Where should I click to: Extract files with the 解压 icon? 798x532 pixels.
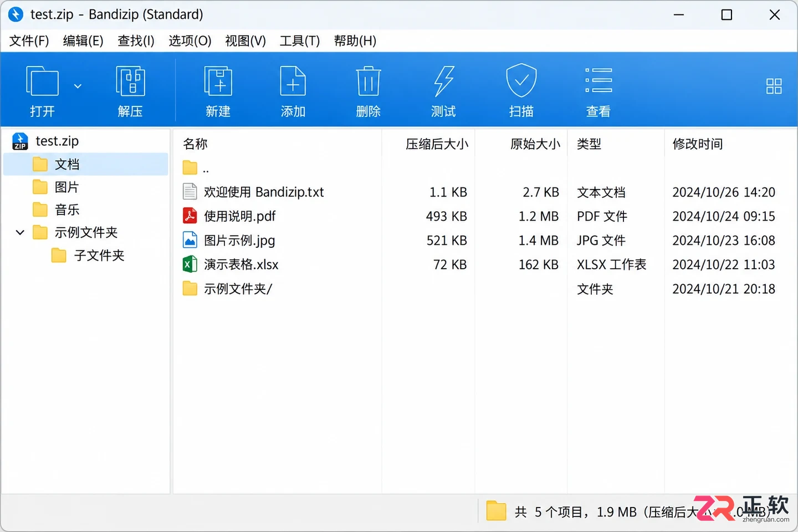coord(130,91)
